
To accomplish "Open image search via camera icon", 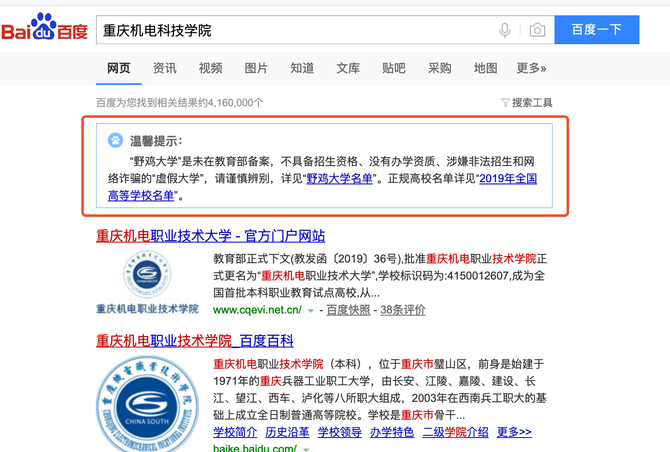I will [537, 30].
